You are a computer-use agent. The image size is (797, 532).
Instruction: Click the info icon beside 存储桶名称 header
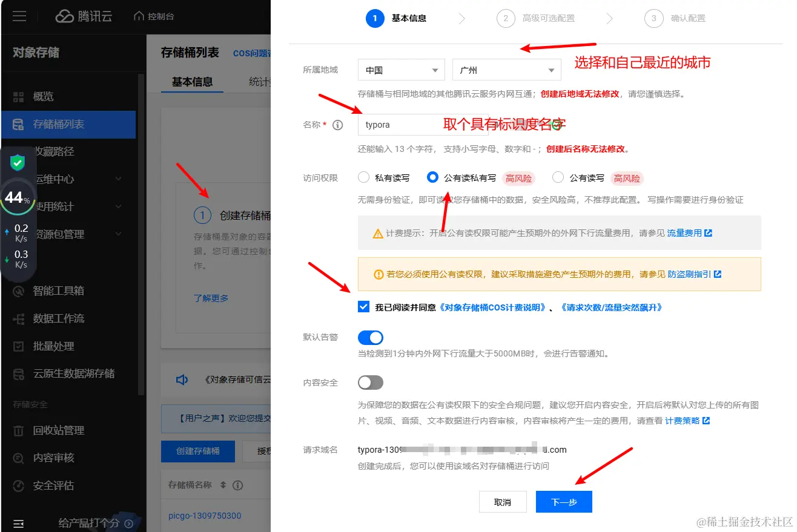238,485
